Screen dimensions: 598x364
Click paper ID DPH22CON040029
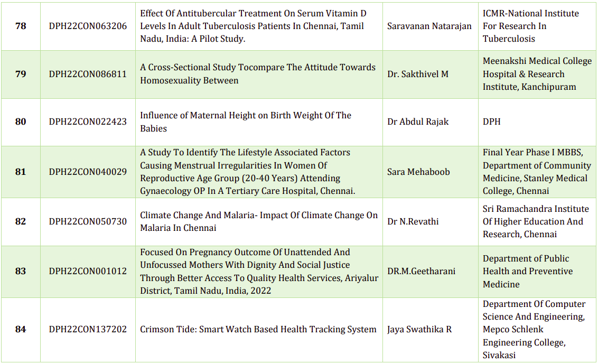(88, 172)
